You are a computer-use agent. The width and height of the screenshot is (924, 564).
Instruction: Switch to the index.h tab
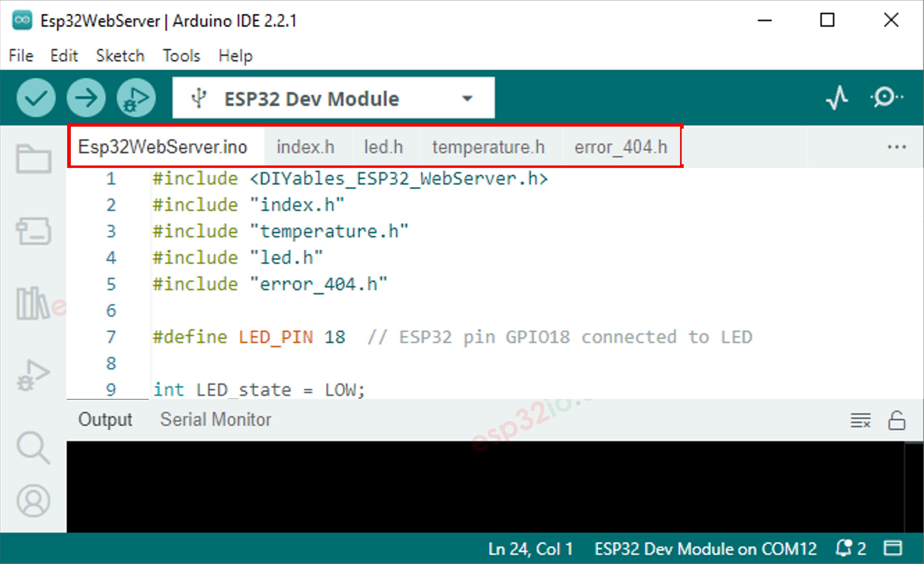tap(305, 147)
